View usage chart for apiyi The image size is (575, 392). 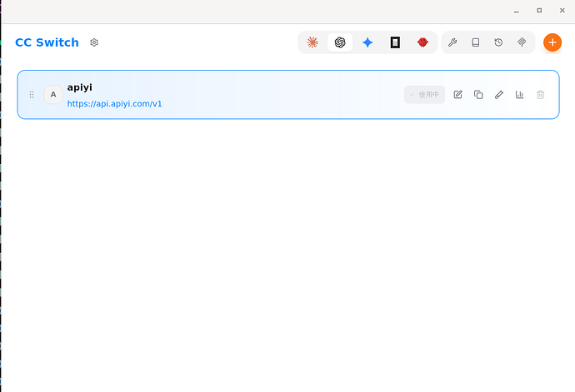point(520,95)
